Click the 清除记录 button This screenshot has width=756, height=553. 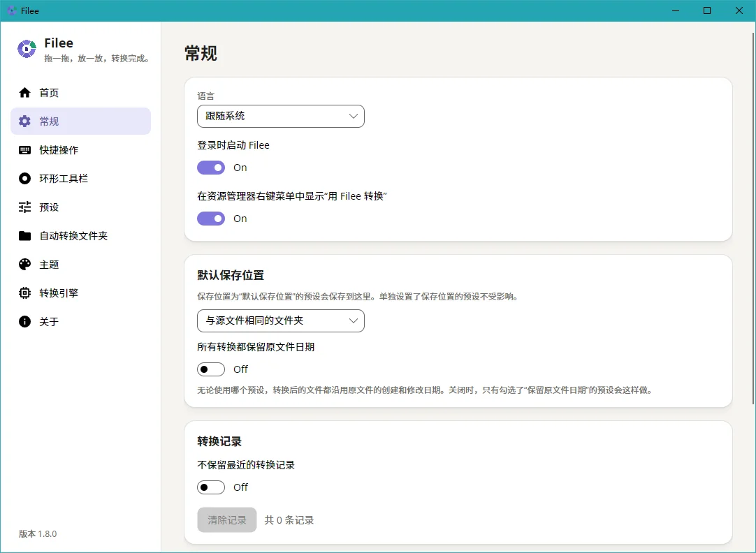[226, 519]
